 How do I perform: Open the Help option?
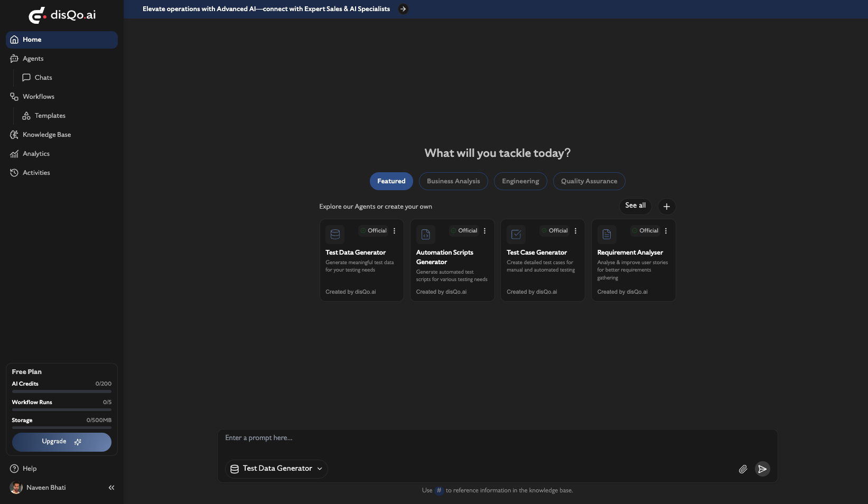coord(29,469)
